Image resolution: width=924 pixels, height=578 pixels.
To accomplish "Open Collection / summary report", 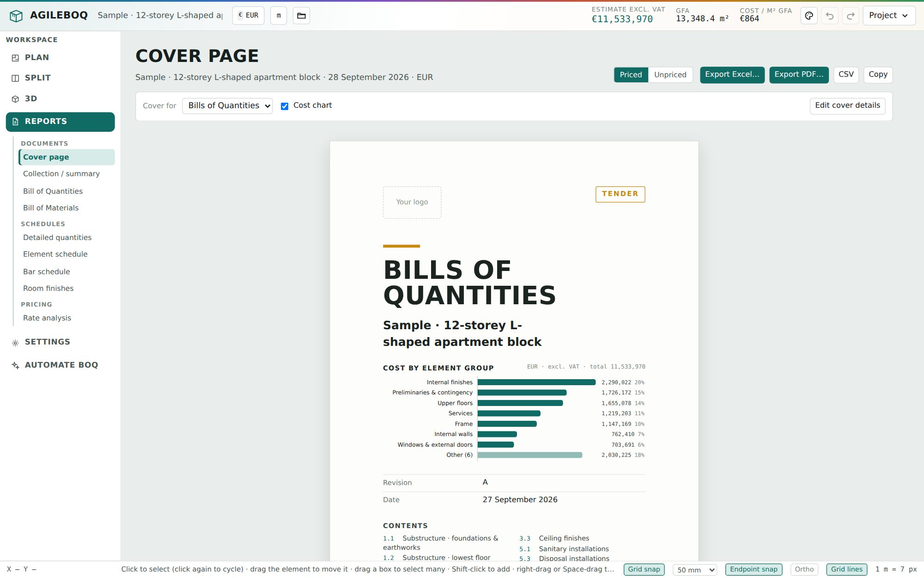I will [67, 174].
